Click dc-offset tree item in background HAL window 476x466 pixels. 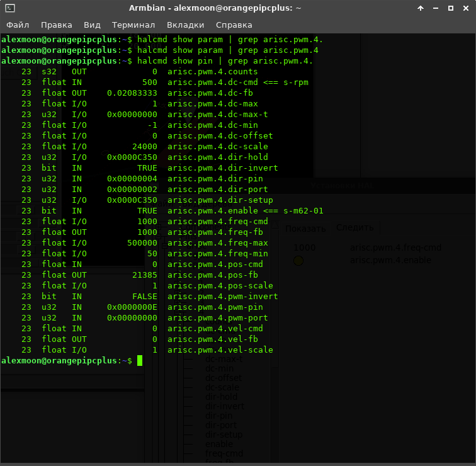coord(224,378)
